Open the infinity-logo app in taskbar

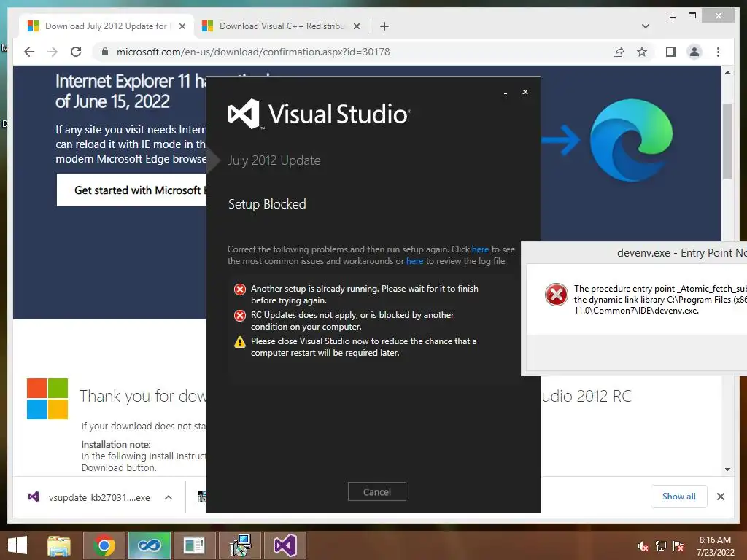[149, 545]
